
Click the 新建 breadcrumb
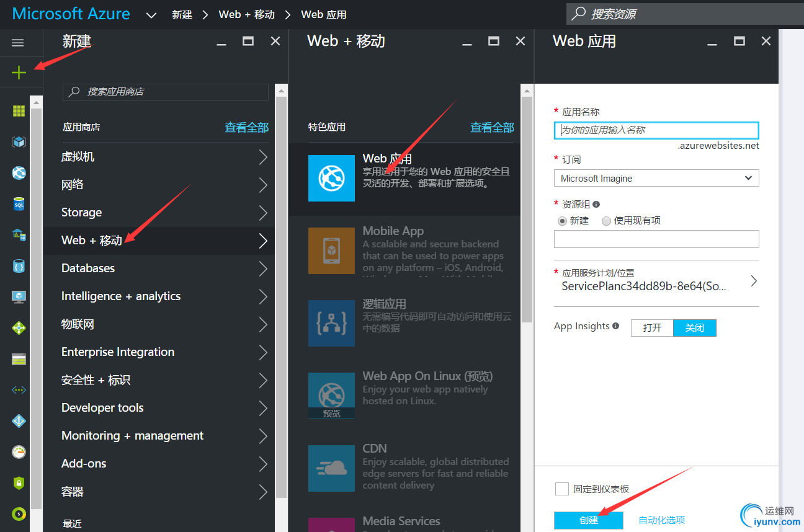click(182, 14)
